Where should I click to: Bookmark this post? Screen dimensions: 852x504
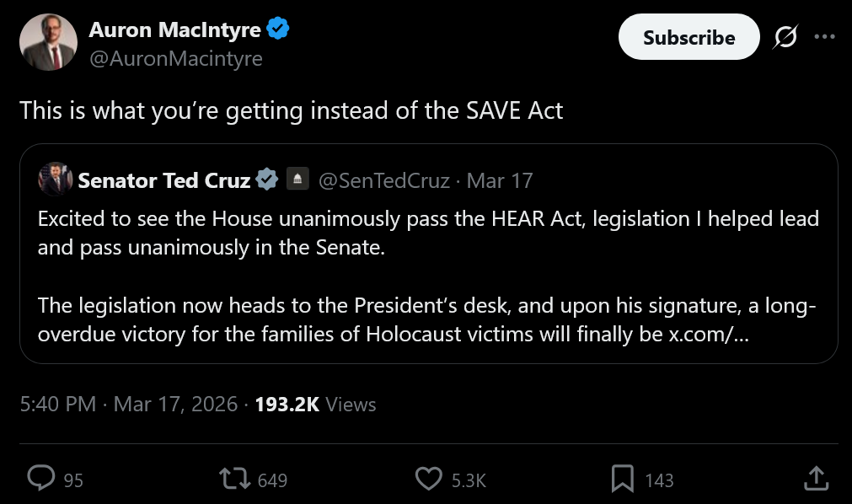pos(622,479)
